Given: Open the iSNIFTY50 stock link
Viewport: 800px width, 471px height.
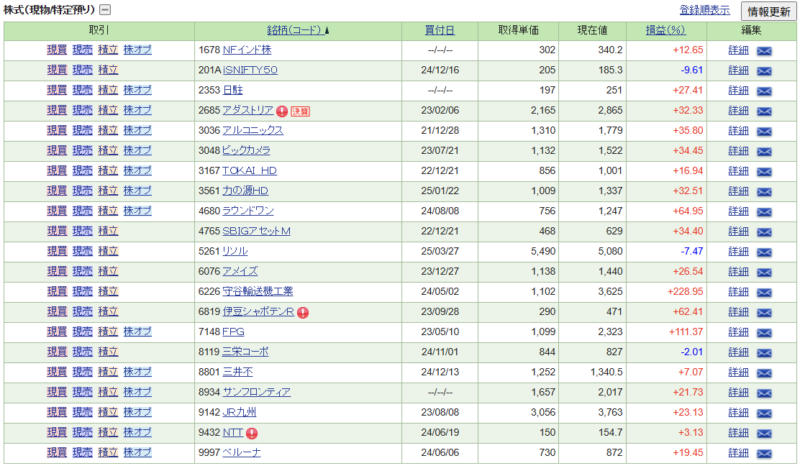Looking at the screenshot, I should pos(250,70).
